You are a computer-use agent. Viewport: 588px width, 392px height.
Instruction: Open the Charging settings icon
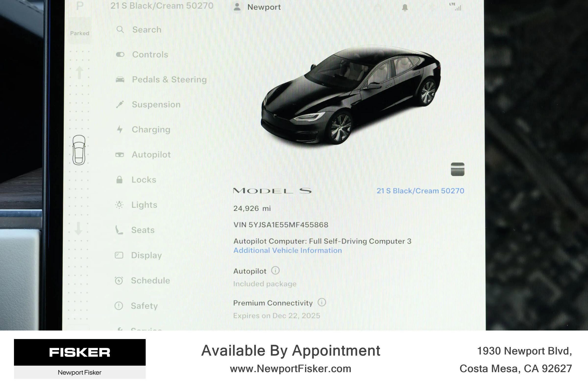click(120, 129)
